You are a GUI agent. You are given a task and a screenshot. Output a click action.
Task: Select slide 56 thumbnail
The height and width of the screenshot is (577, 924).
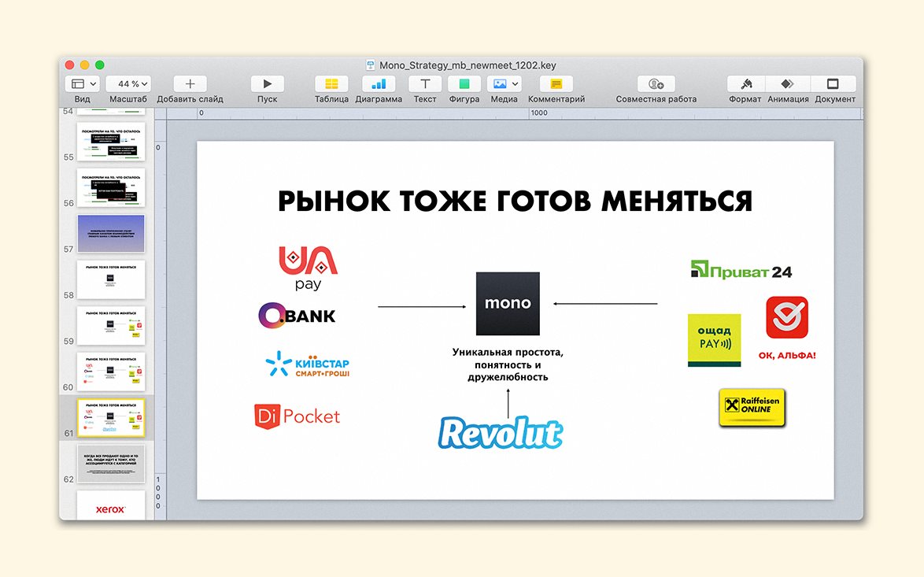[x=111, y=187]
